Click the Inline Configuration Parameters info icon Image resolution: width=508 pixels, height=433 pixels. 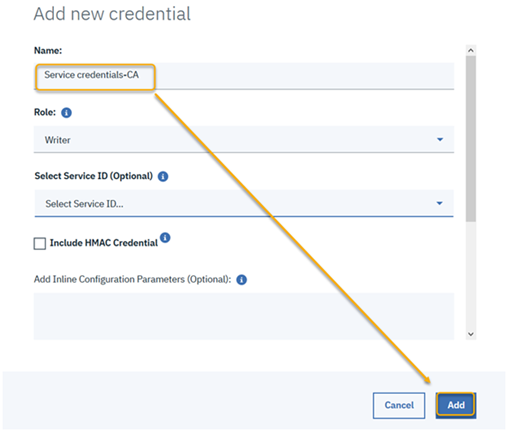pyautogui.click(x=241, y=279)
